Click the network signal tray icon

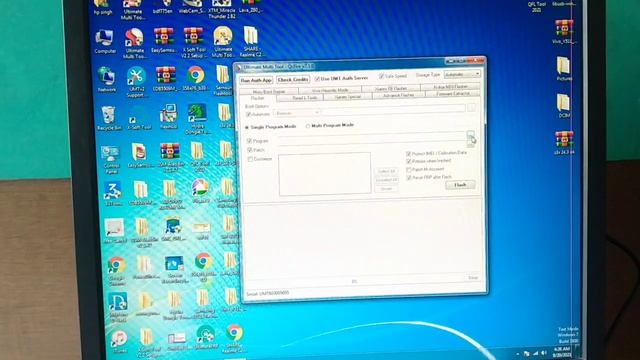[535, 353]
